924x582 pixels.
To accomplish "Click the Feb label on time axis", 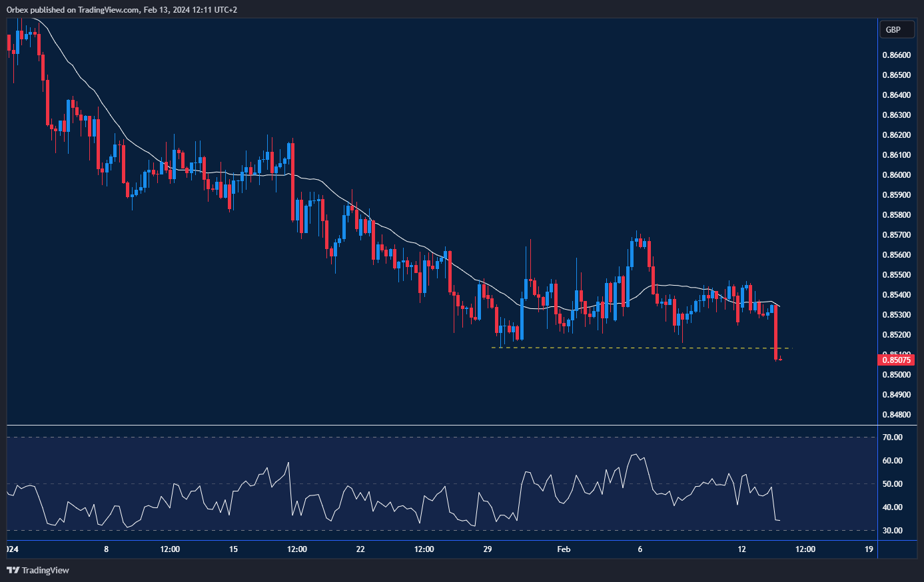I will [564, 549].
